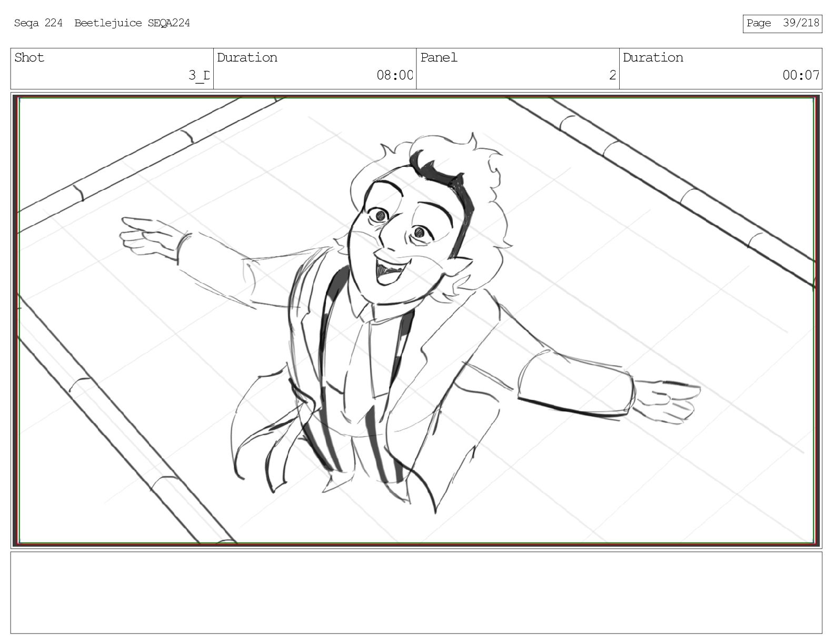
Task: Click the empty notes box below the panel
Action: pos(416,592)
